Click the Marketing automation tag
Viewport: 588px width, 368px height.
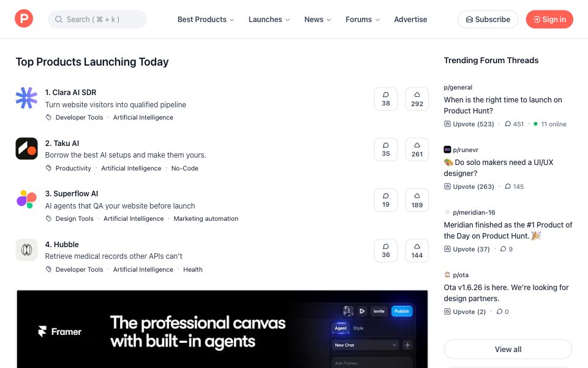click(x=206, y=218)
